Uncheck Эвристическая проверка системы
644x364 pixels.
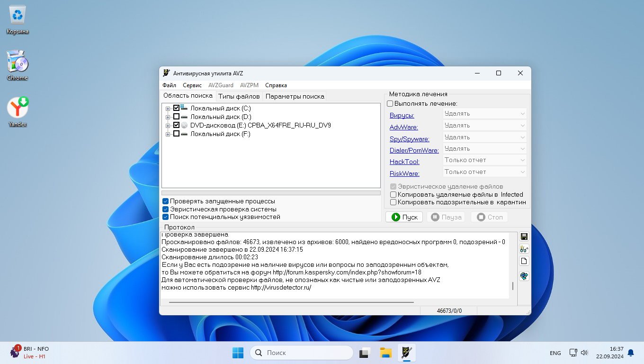pos(166,209)
